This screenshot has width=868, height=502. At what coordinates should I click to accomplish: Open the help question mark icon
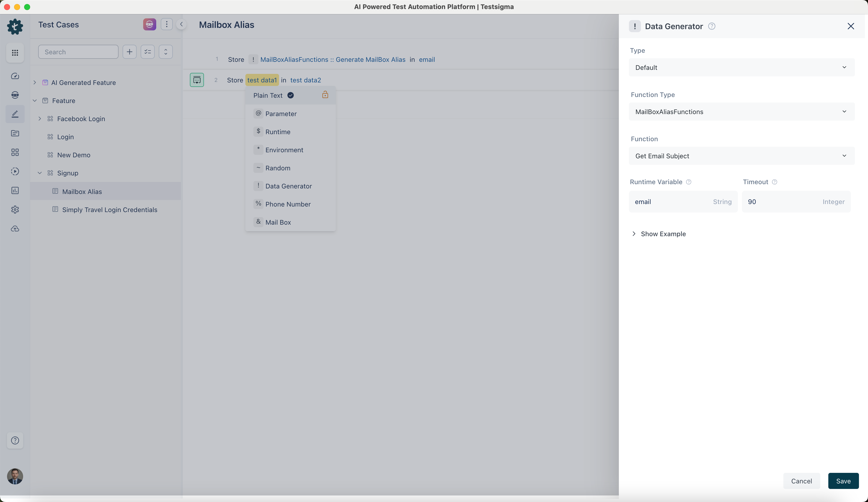point(15,440)
